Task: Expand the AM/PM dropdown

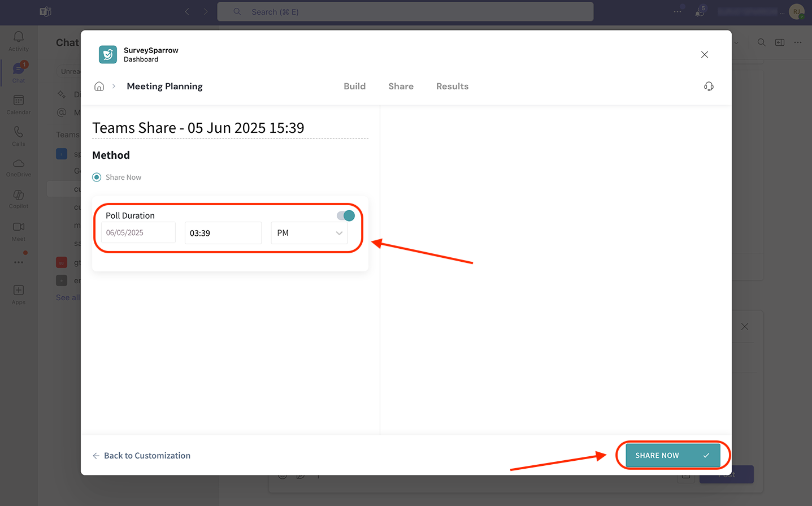Action: (x=309, y=233)
